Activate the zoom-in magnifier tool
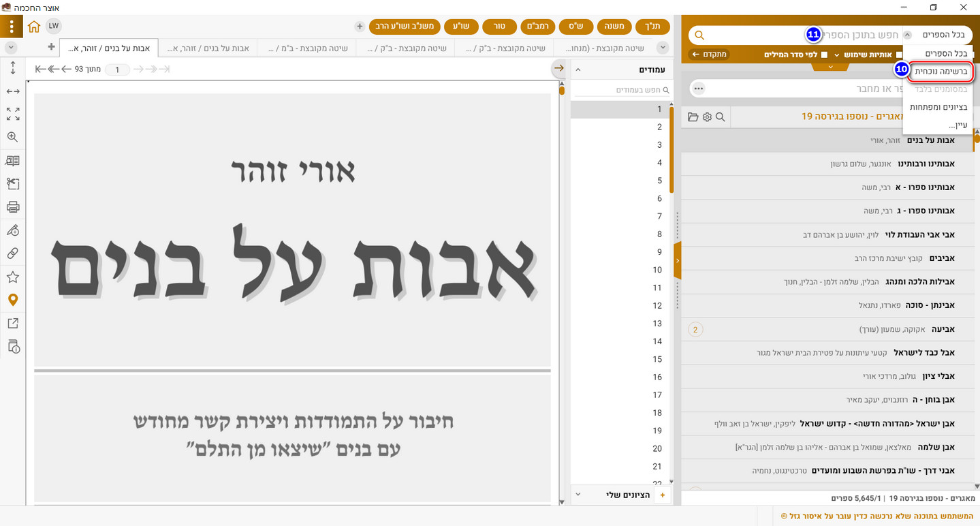The image size is (980, 526). point(12,137)
